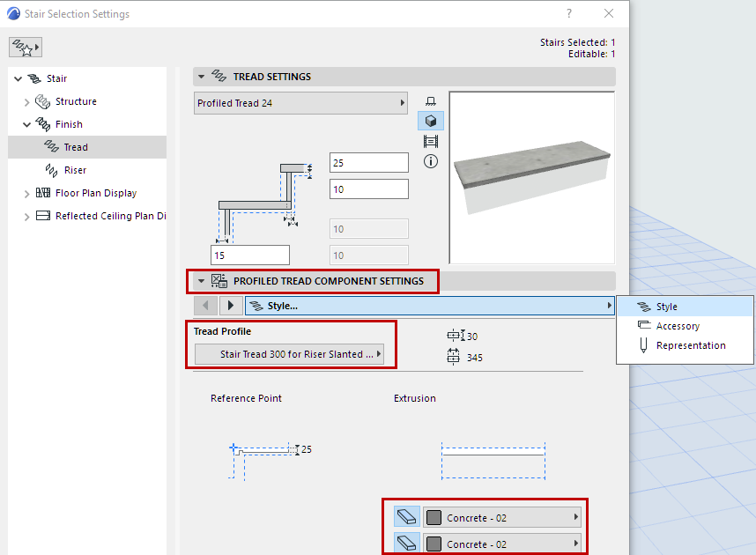The height and width of the screenshot is (555, 756).
Task: Click the Finish tree icon
Action: [x=42, y=124]
